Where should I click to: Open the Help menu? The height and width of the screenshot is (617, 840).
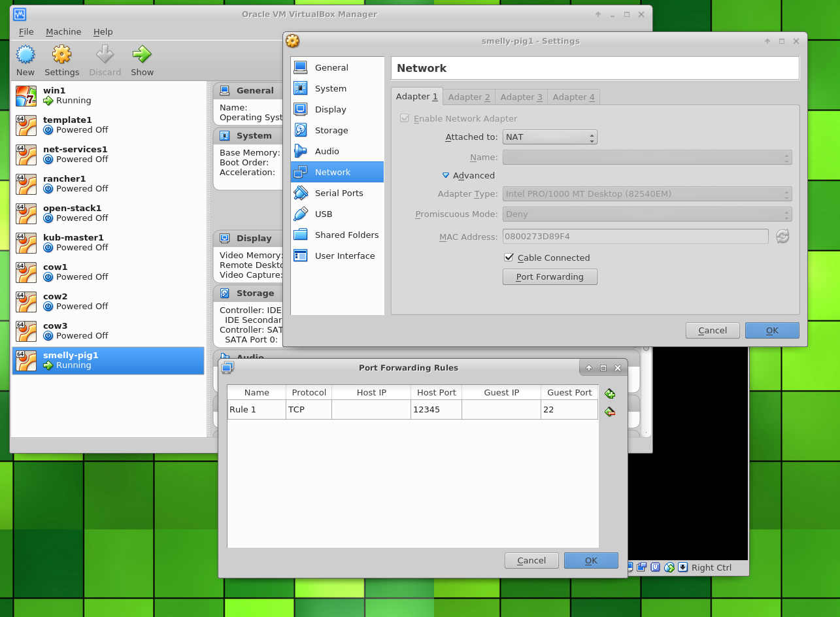point(103,31)
